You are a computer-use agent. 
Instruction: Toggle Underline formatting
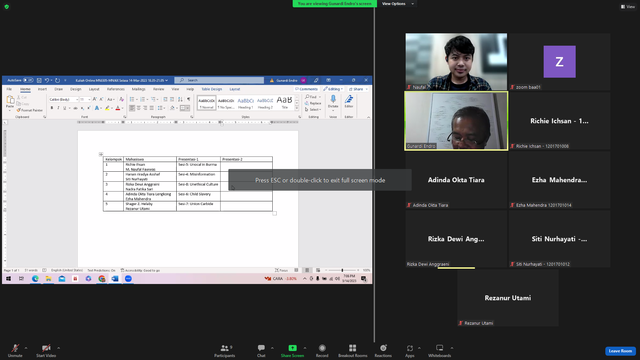click(64, 108)
